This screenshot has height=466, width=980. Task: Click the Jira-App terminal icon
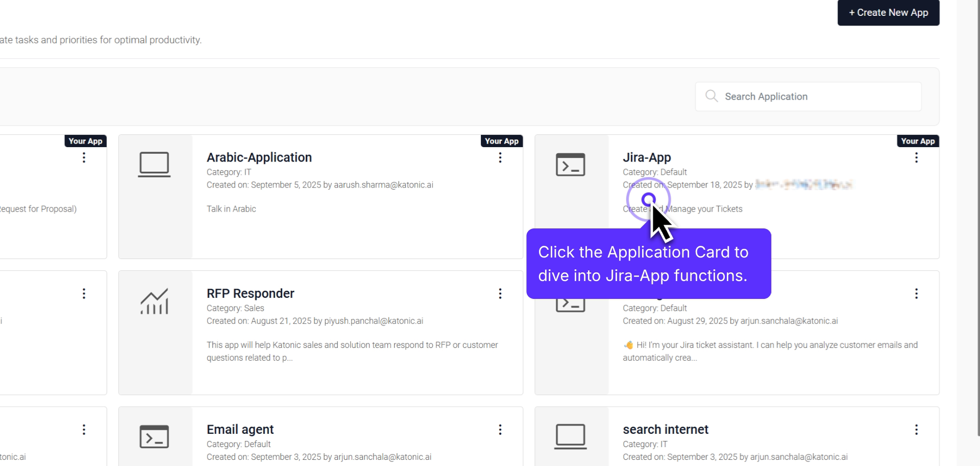(x=570, y=164)
